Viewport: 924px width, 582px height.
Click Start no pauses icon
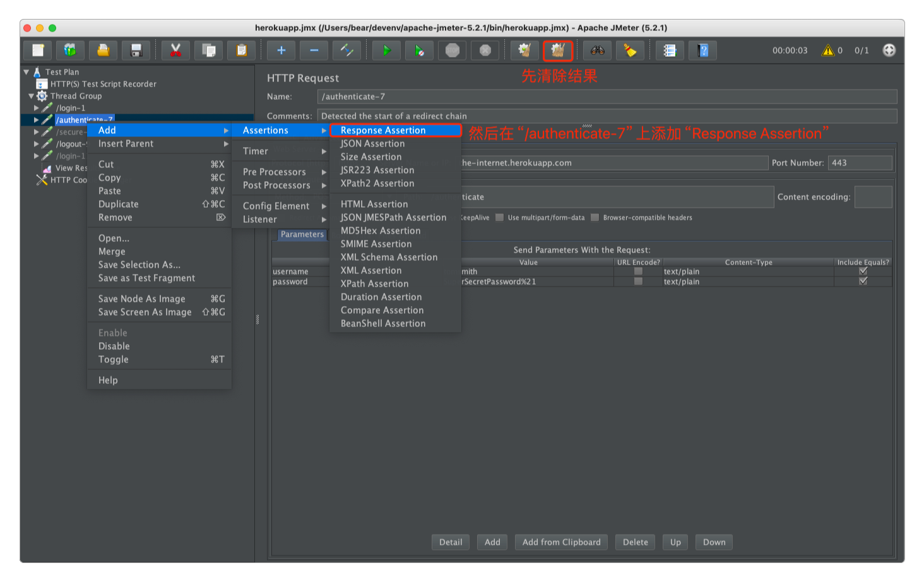tap(420, 50)
